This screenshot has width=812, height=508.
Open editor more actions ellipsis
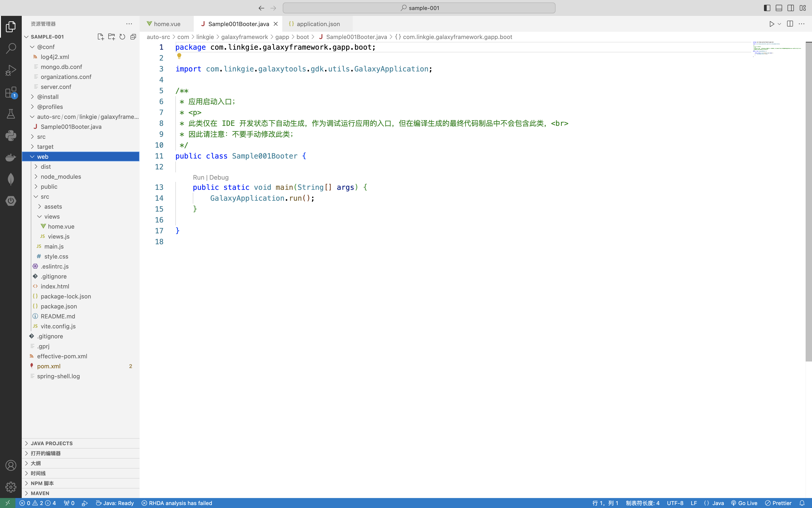click(x=802, y=24)
